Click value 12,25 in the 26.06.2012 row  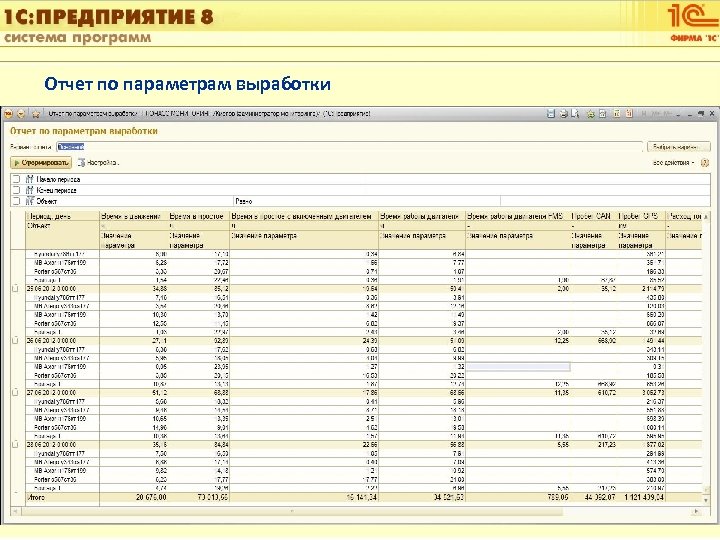point(561,341)
